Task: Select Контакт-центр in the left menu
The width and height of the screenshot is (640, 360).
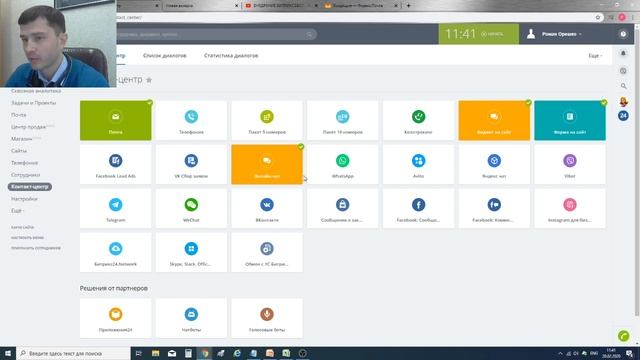Action: (x=30, y=187)
